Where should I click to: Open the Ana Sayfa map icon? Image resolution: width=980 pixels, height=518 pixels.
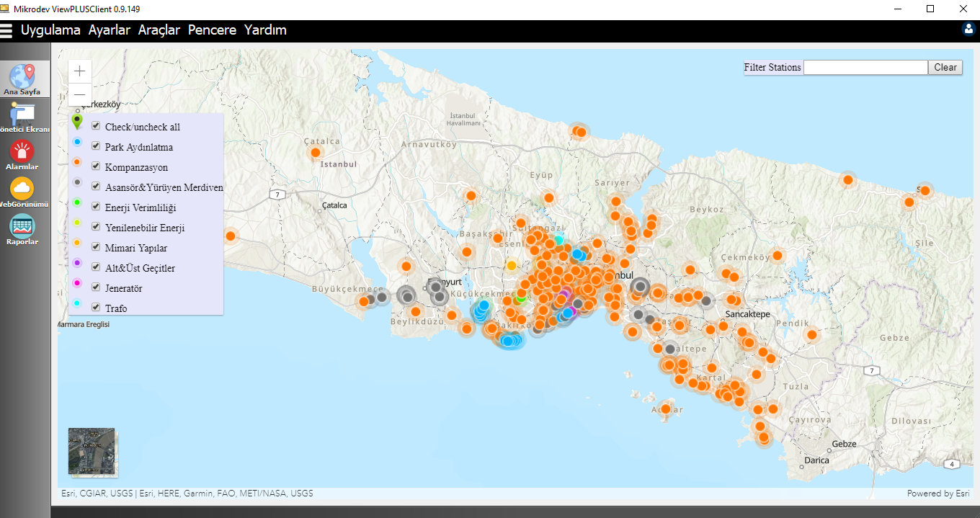22,76
